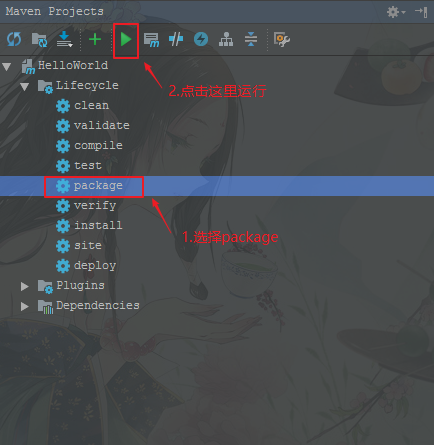This screenshot has height=445, width=434.
Task: Click the Lifecycle folder icon
Action: point(45,87)
